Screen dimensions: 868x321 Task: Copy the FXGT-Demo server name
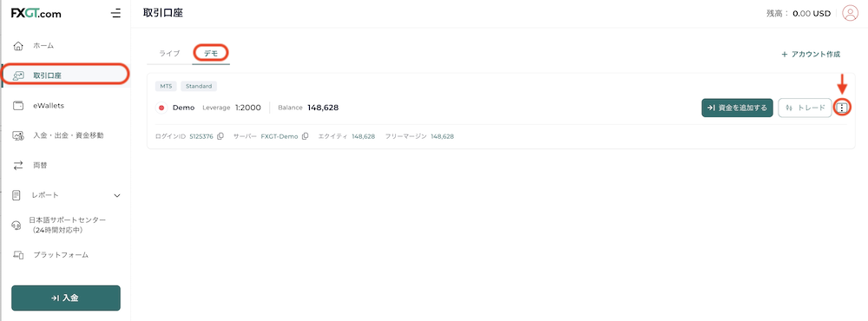(305, 136)
